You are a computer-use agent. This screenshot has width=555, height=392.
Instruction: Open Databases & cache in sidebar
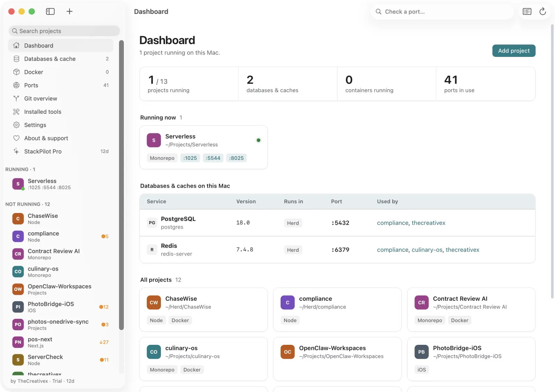[61, 59]
